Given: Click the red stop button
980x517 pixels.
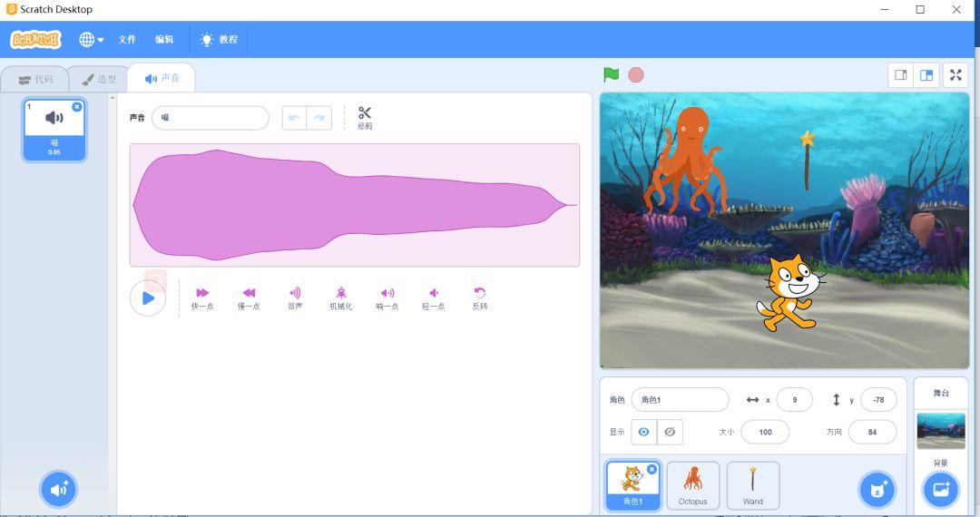Looking at the screenshot, I should 636,75.
